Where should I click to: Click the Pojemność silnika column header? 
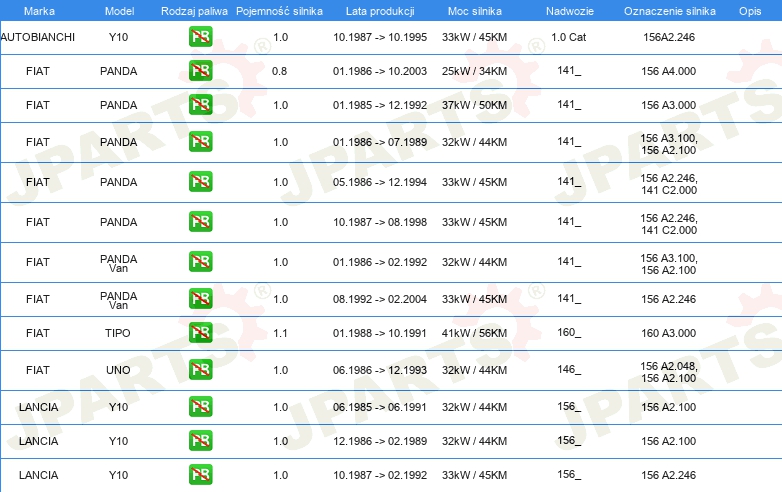(279, 11)
